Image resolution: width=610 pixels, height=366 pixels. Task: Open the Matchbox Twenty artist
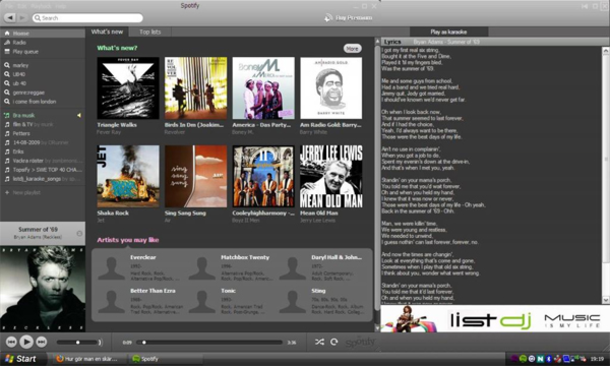[x=245, y=257]
